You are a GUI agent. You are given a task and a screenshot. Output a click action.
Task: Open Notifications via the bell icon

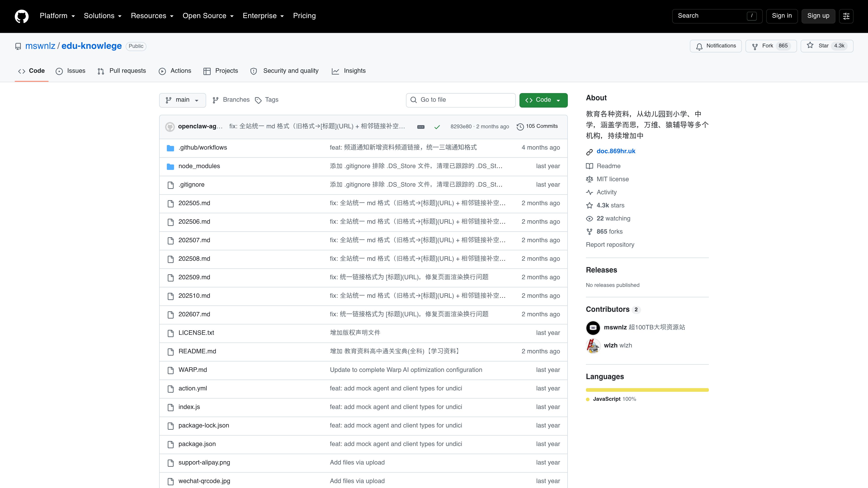point(716,46)
